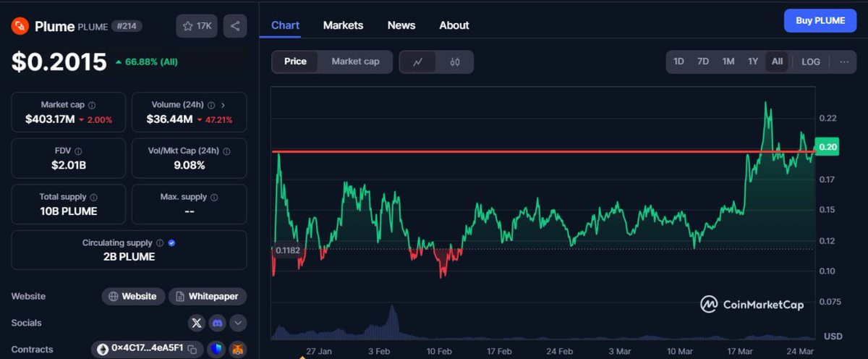This screenshot has width=868, height=359.
Task: Click the Plume coin logo
Action: tap(20, 26)
